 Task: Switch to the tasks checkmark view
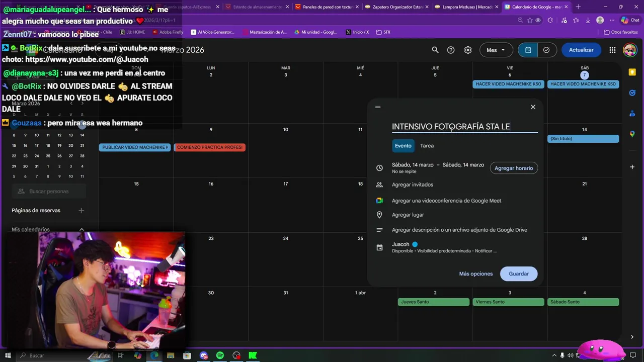(546, 50)
